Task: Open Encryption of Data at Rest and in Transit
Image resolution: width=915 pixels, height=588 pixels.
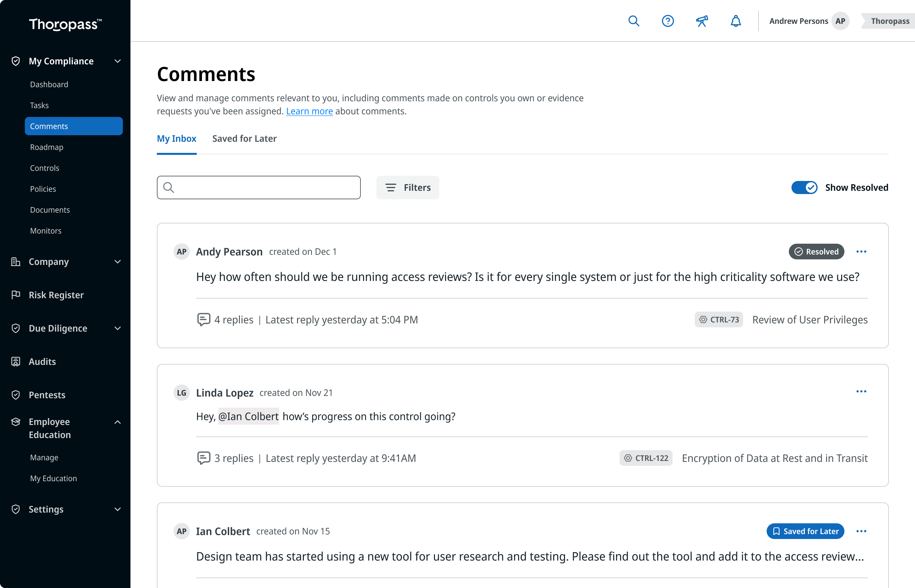Action: [x=775, y=458]
